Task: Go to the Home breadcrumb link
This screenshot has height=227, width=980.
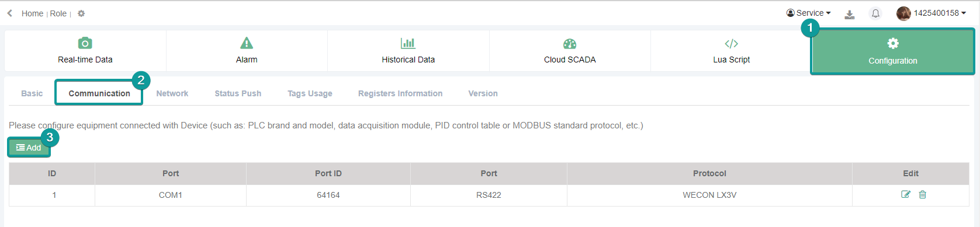Action: 32,13
